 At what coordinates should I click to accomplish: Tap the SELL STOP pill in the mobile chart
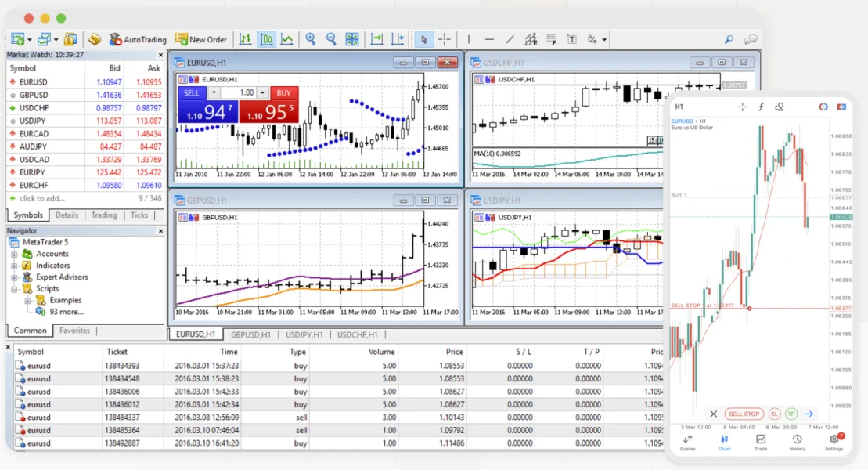744,414
